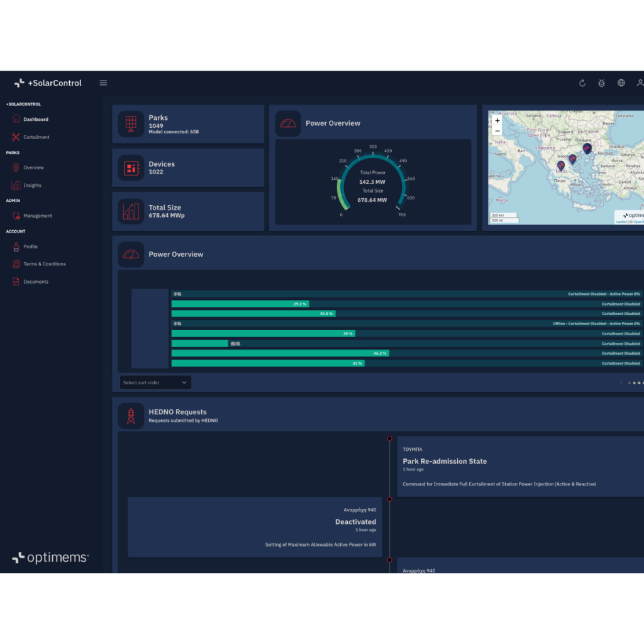Open Insights in the sidebar
Screen dimensions: 644x644
(32, 186)
